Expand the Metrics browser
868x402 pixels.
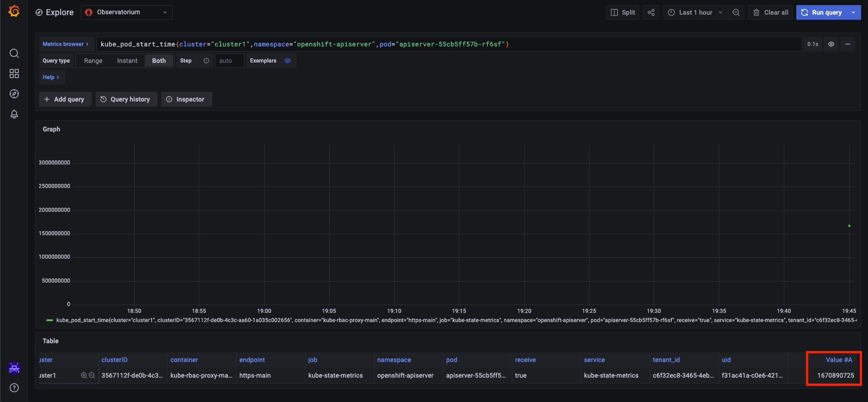[x=66, y=44]
